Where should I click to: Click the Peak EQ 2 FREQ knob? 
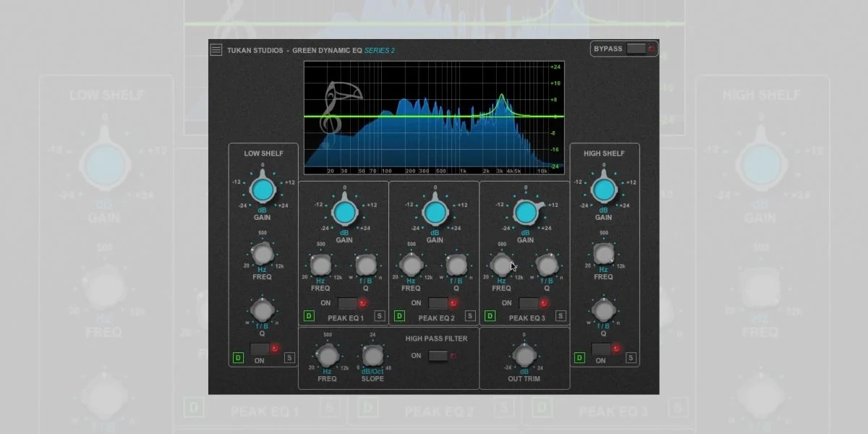click(411, 265)
